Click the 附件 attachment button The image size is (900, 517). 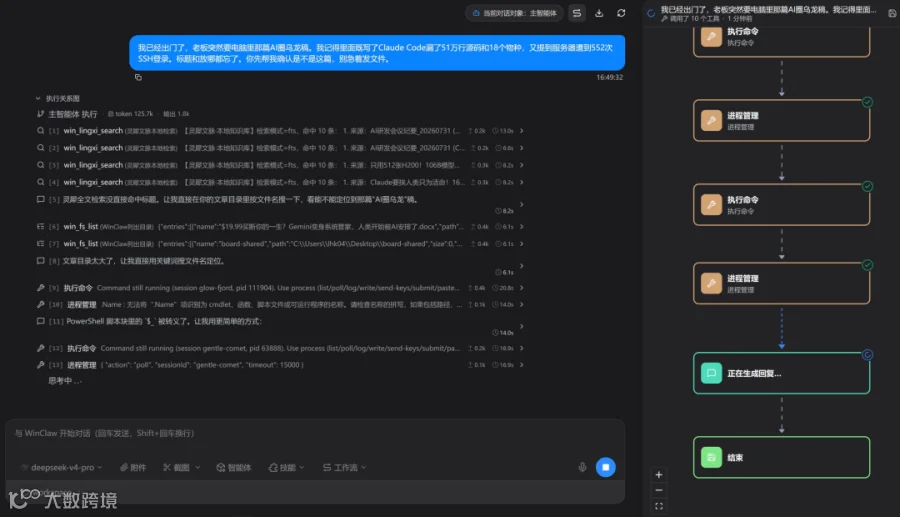tap(133, 468)
